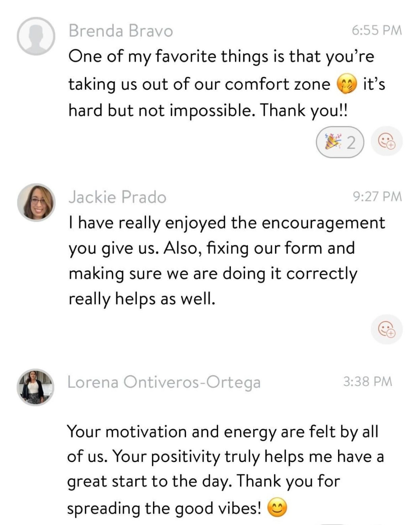Select the 'hard but not impossible' text line
This screenshot has width=420, height=525.
(x=208, y=110)
